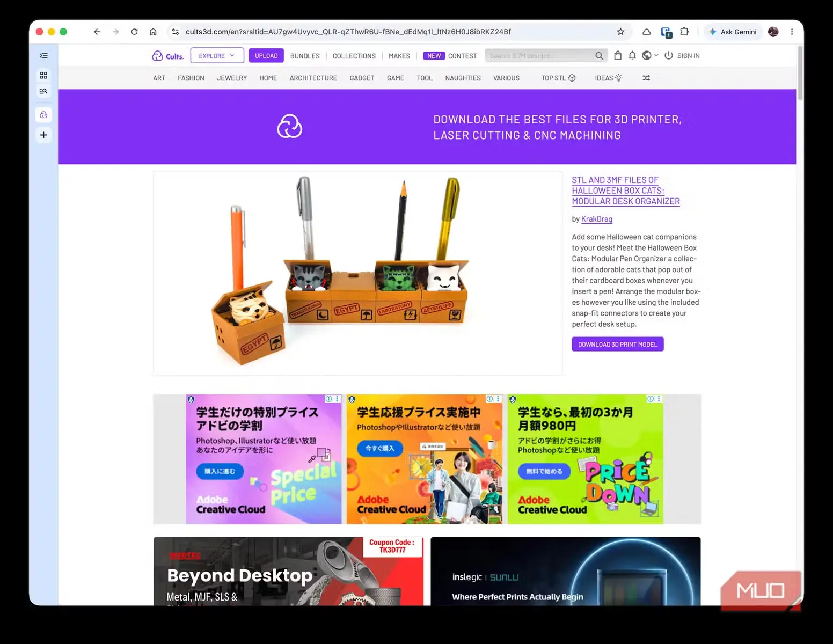This screenshot has height=644, width=833.
Task: Visit KrakDrag's profile link
Action: point(597,219)
